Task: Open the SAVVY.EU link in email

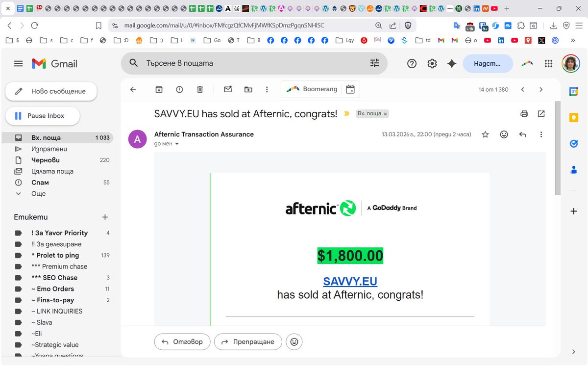Action: (x=350, y=282)
